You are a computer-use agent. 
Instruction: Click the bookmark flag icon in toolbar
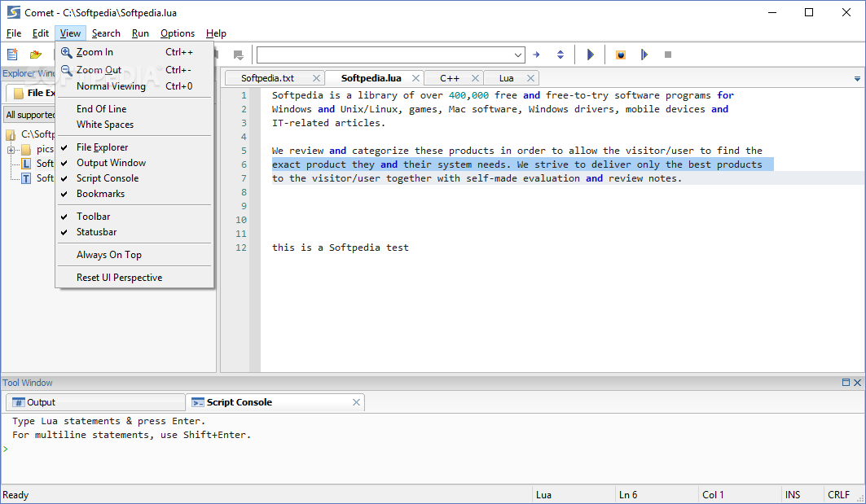[x=239, y=55]
